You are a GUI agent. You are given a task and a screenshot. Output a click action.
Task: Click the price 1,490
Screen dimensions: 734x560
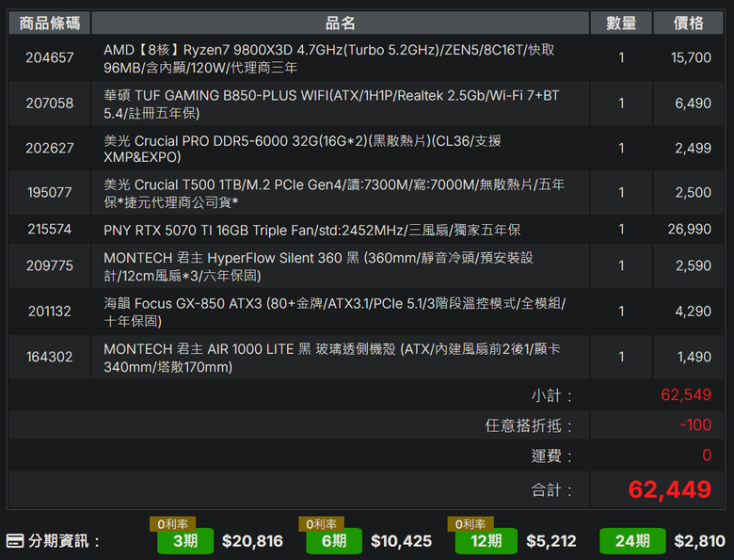click(694, 357)
